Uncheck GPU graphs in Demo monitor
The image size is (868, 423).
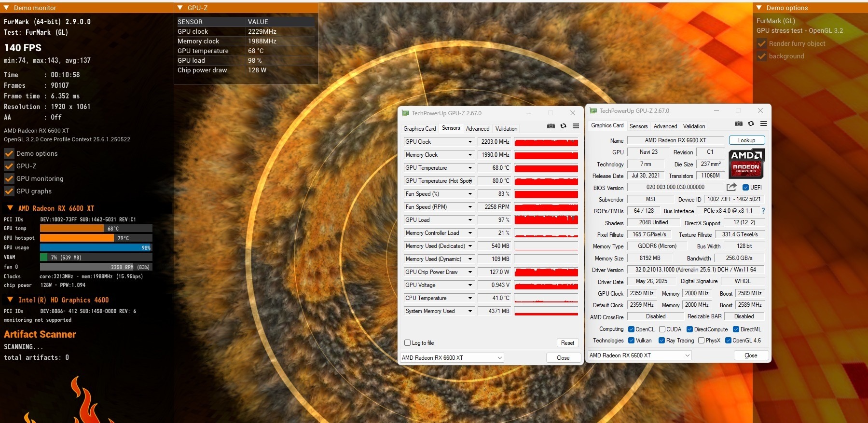[x=9, y=191]
